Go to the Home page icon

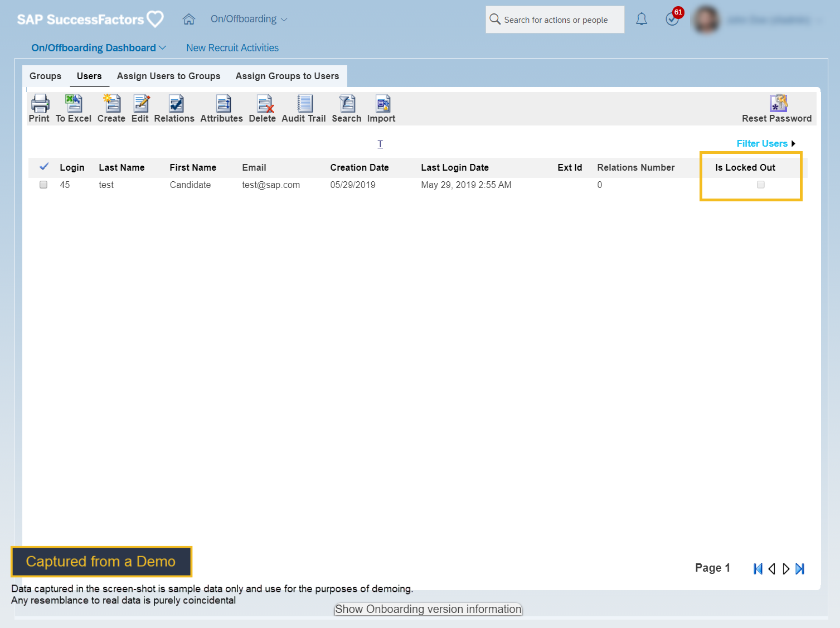pos(189,20)
